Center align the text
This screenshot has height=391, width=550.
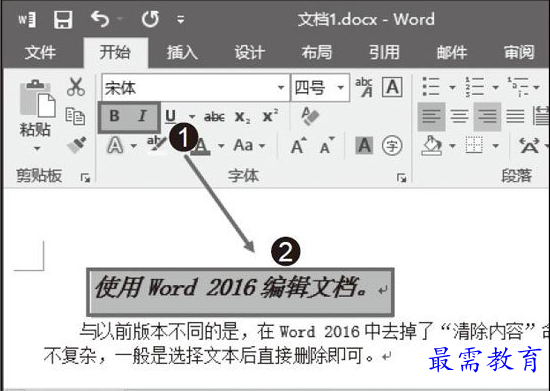click(x=459, y=116)
